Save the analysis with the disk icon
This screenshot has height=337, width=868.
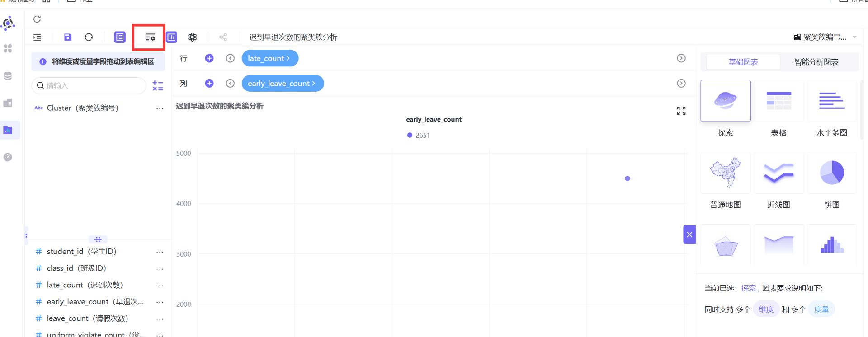(x=67, y=37)
